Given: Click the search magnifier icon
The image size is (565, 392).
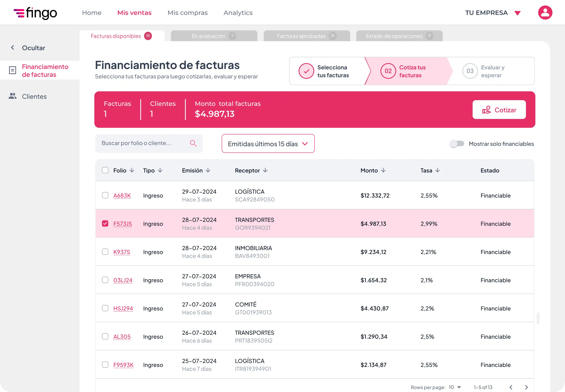Looking at the screenshot, I should (x=193, y=143).
